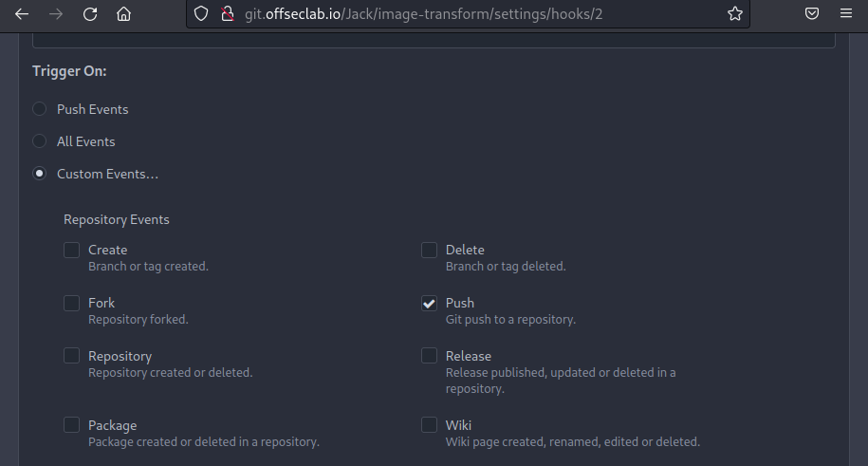View the insecure connection lock icon

pos(226,14)
